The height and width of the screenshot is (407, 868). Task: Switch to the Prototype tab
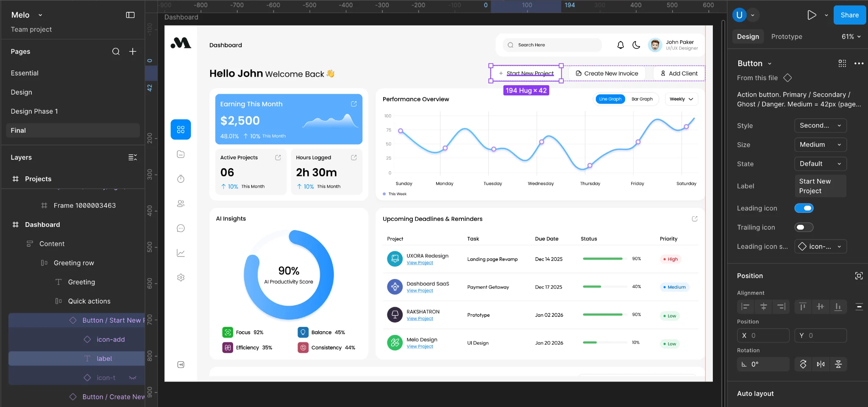coord(787,36)
